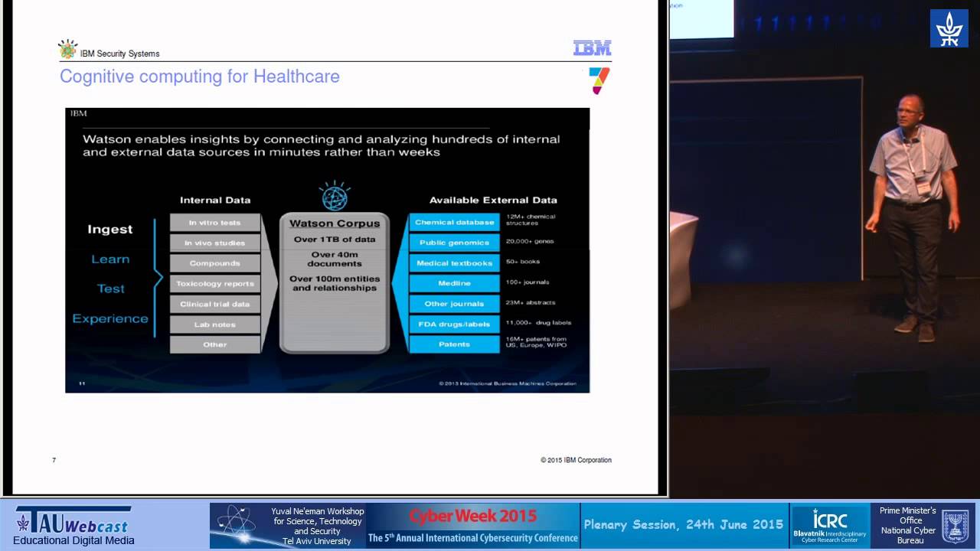Click the striped IBM logo on the slide

[592, 48]
